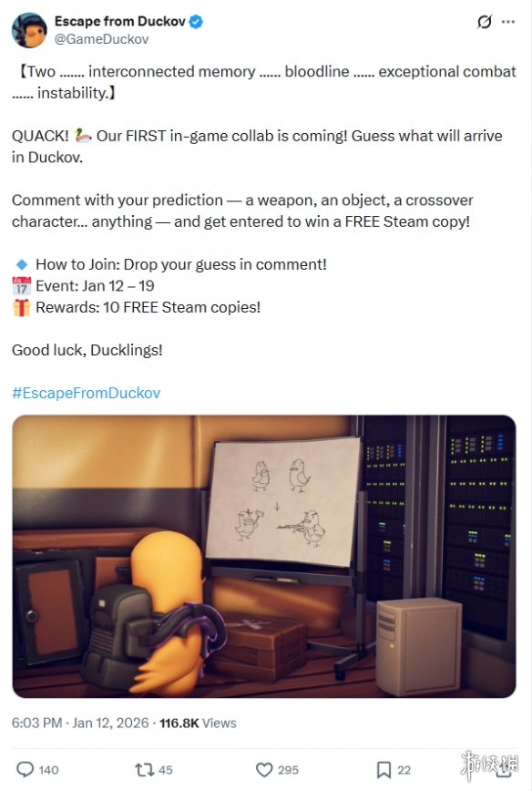Screen dimensions: 532x791
Task: Click the 6:03 PM Jan 12, 2026 timestamp
Action: [x=80, y=723]
